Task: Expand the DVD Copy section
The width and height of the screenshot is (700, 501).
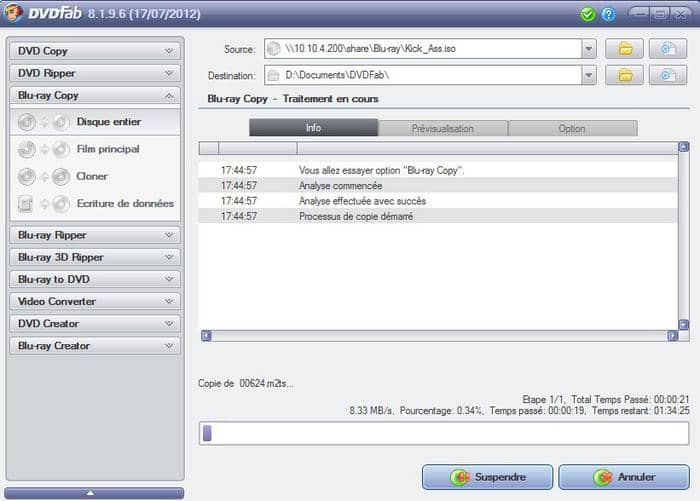Action: (x=95, y=51)
